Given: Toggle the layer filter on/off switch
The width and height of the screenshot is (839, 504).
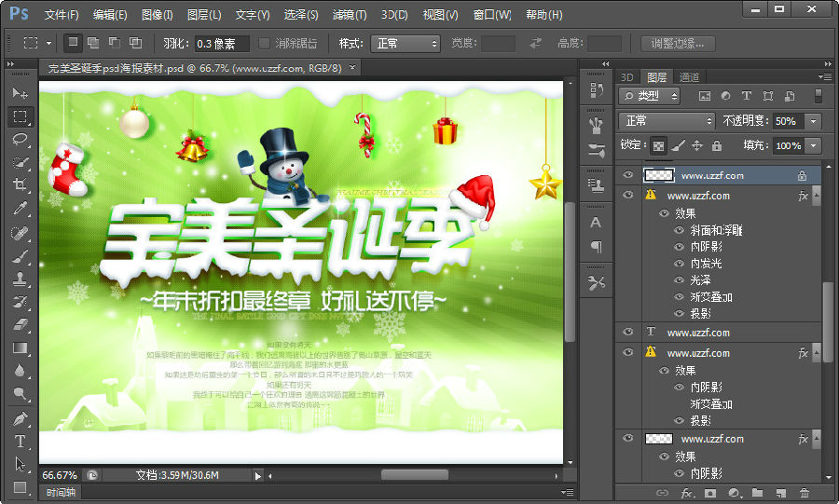Looking at the screenshot, I should pyautogui.click(x=818, y=96).
